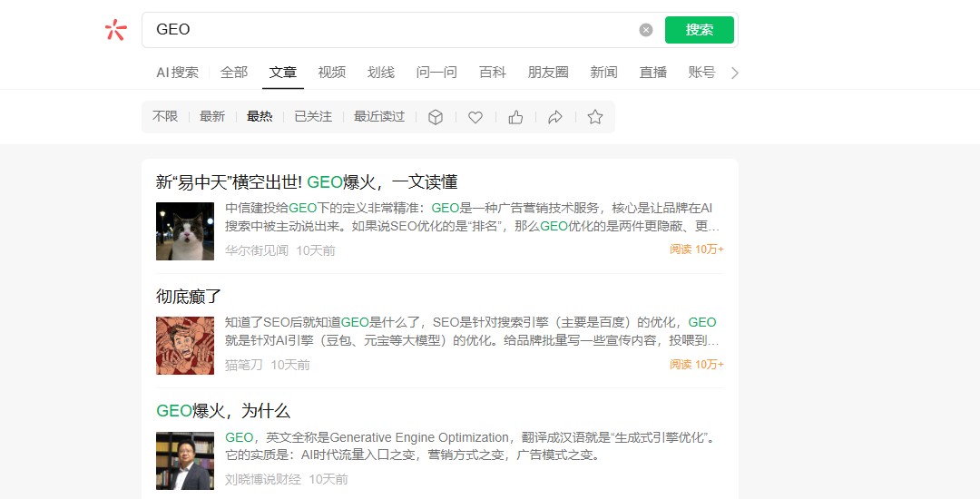Click the green 搜索 button
This screenshot has height=499, width=980.
click(x=700, y=30)
